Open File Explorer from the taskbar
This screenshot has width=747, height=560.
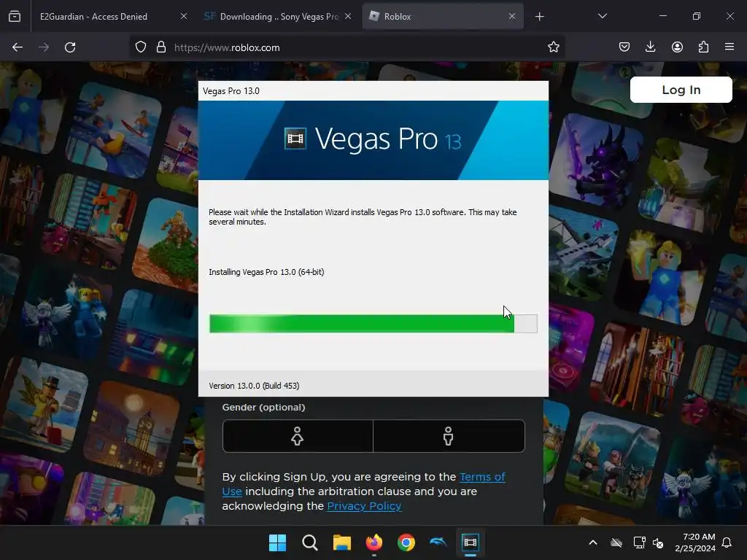click(341, 542)
